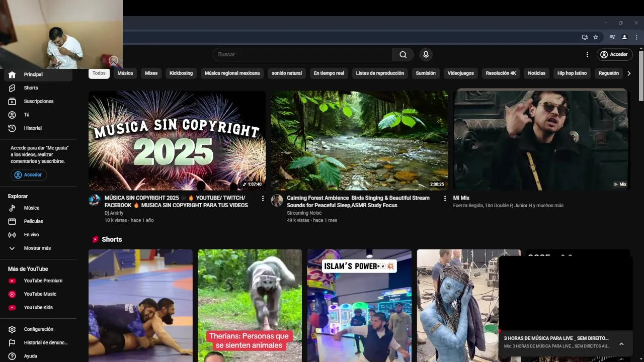Open Música icon under Explorar
This screenshot has width=644, height=362.
tap(12, 208)
